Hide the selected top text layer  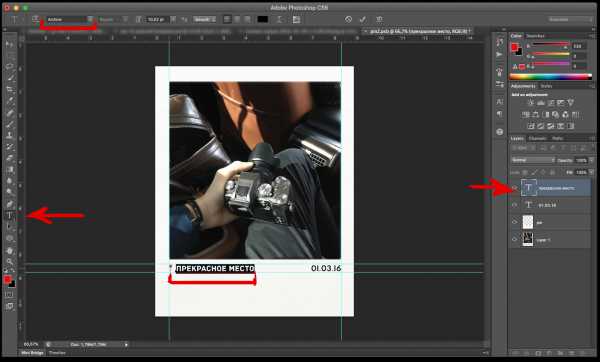point(515,188)
